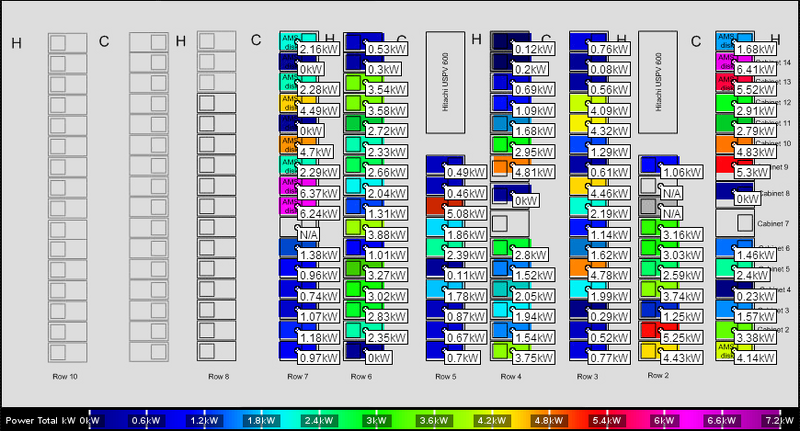Pick the 5.4kW red legend swatch
Image resolution: width=800 pixels, height=431 pixels.
[x=607, y=421]
